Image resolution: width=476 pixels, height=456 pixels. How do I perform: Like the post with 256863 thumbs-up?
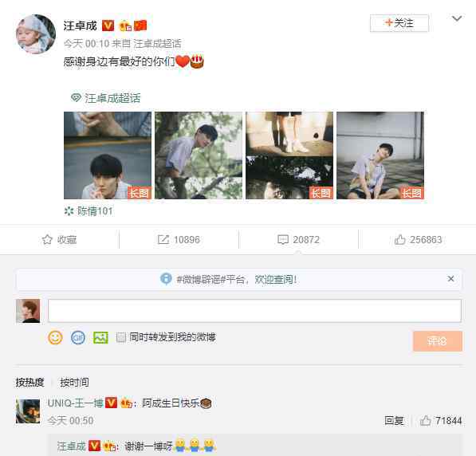click(x=399, y=239)
